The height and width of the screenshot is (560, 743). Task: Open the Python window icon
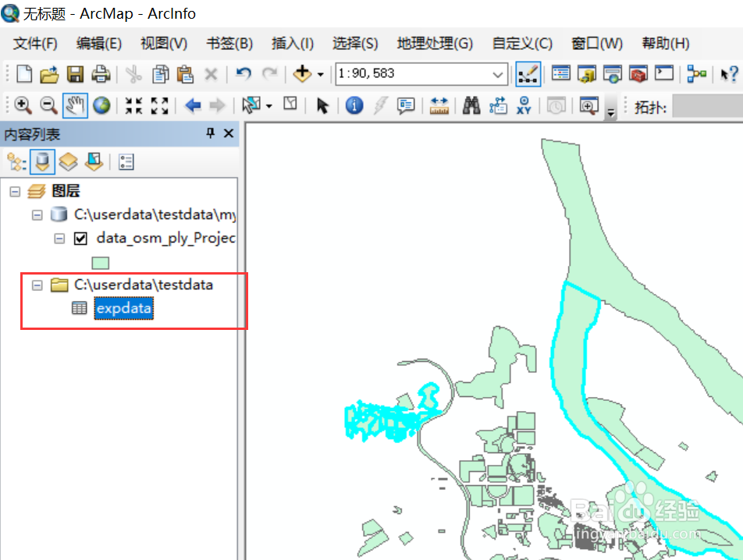pyautogui.click(x=664, y=73)
